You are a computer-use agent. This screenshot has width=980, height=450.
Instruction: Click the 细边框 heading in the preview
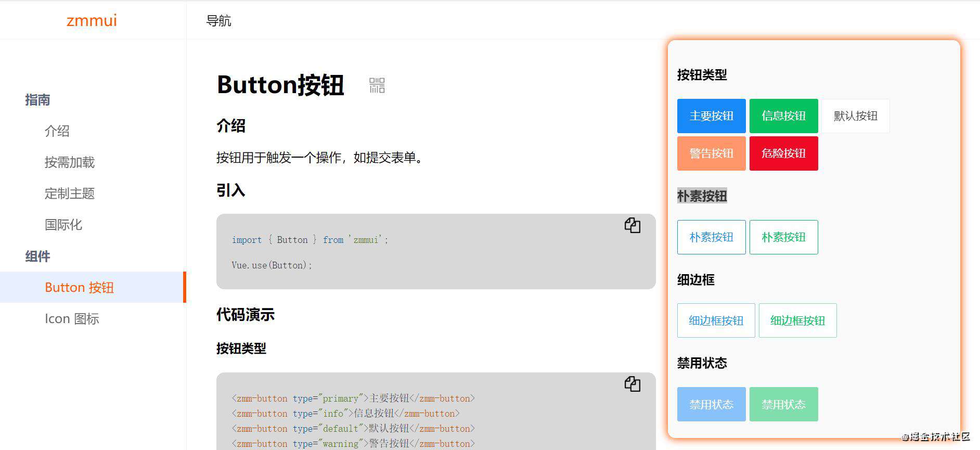point(696,280)
